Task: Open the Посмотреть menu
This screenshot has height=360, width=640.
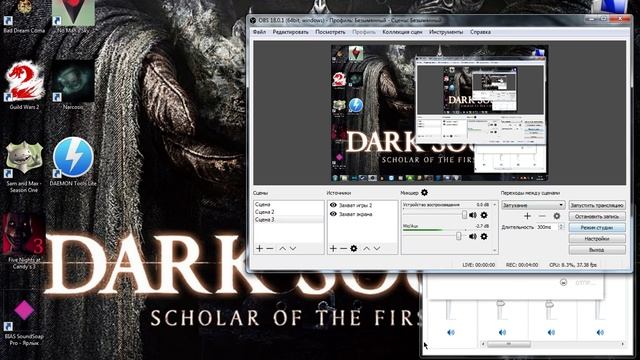Action: coord(330,32)
